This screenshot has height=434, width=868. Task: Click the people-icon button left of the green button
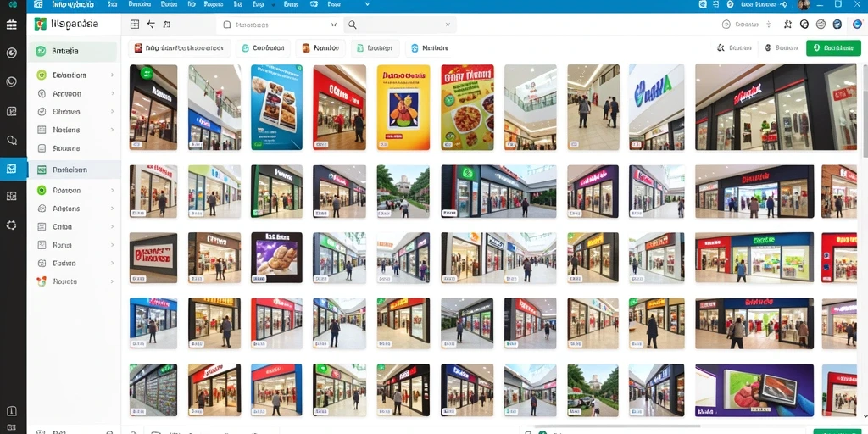click(x=733, y=48)
